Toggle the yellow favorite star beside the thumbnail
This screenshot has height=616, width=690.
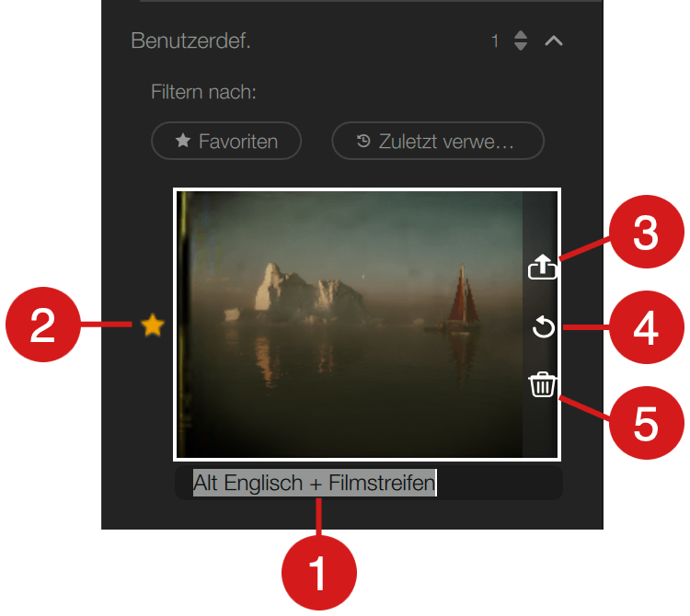pos(152,325)
